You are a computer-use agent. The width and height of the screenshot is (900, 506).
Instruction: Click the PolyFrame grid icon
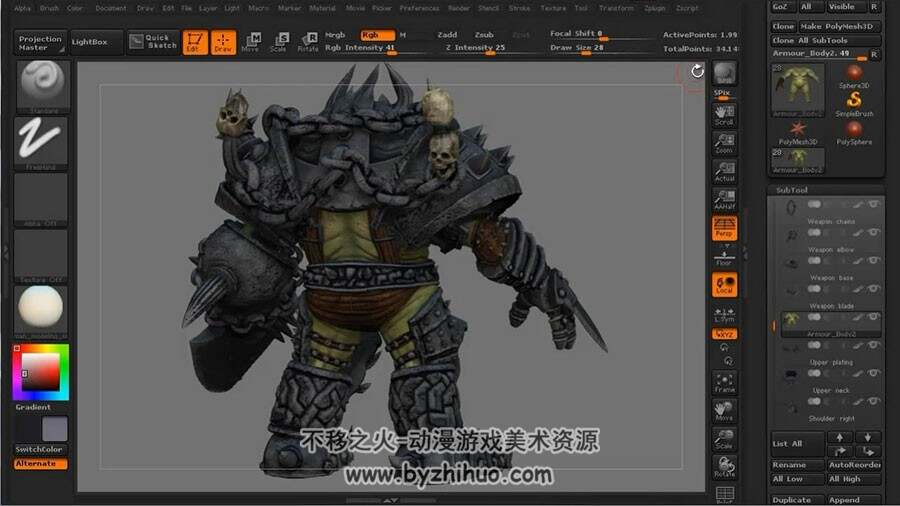[x=724, y=493]
